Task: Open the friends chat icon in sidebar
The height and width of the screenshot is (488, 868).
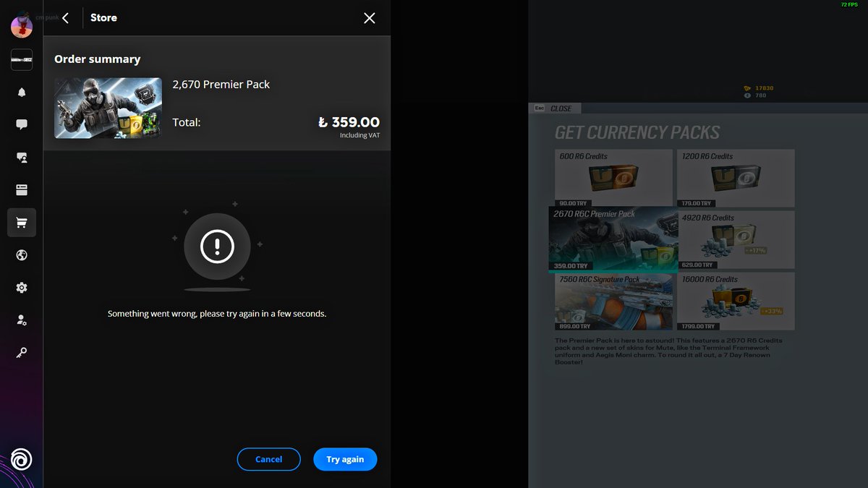Action: point(22,158)
